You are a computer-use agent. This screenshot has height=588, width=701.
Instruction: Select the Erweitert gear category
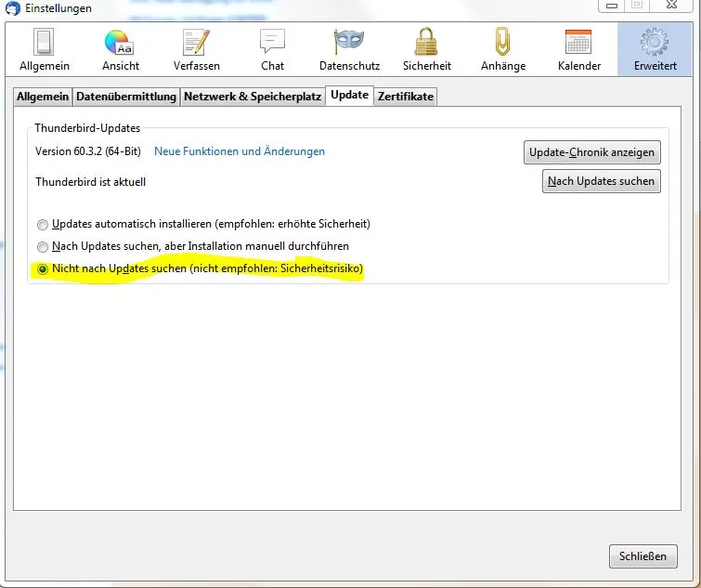(x=655, y=49)
